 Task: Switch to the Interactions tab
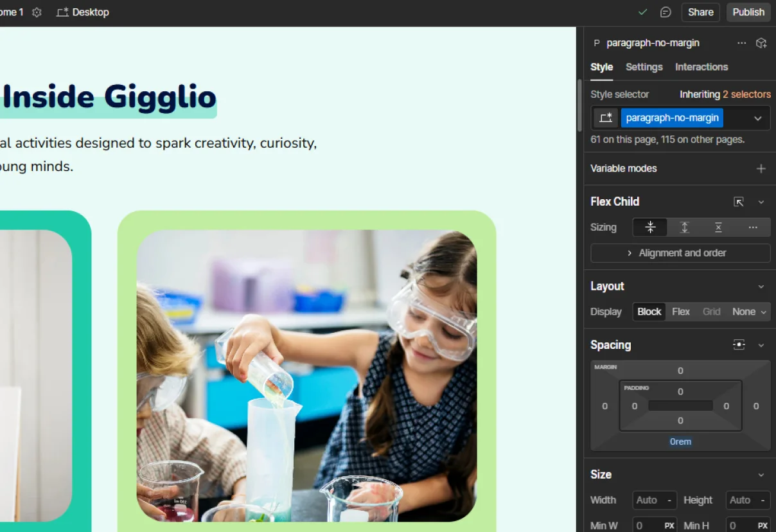pyautogui.click(x=701, y=67)
